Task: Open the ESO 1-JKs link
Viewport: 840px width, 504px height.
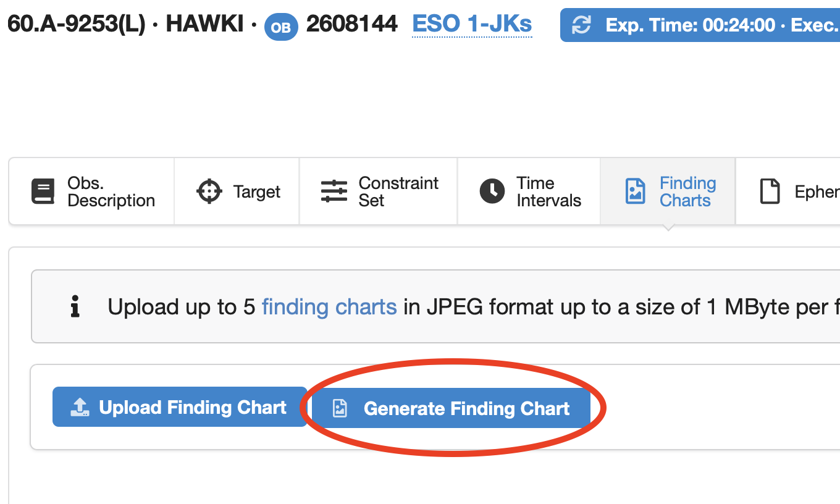Action: point(472,24)
